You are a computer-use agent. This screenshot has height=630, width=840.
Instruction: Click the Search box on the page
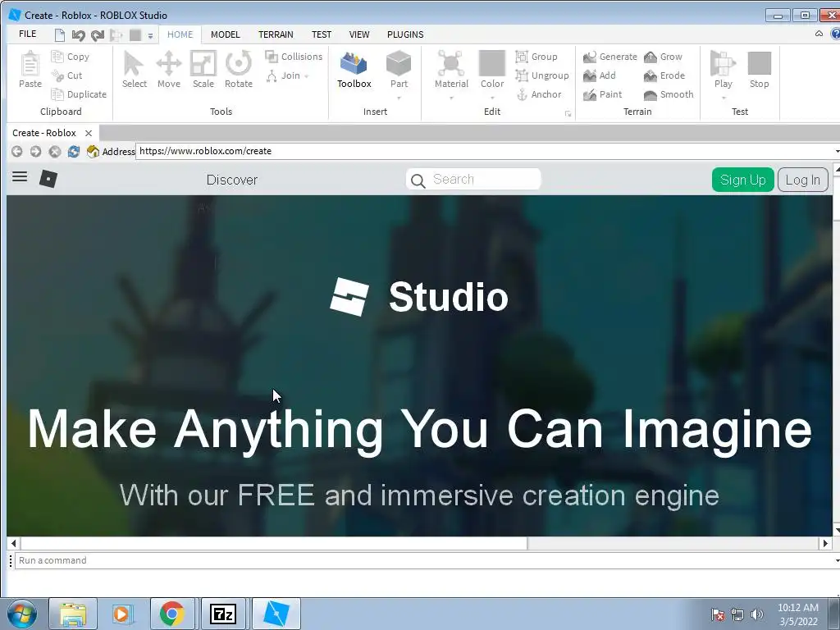click(473, 179)
